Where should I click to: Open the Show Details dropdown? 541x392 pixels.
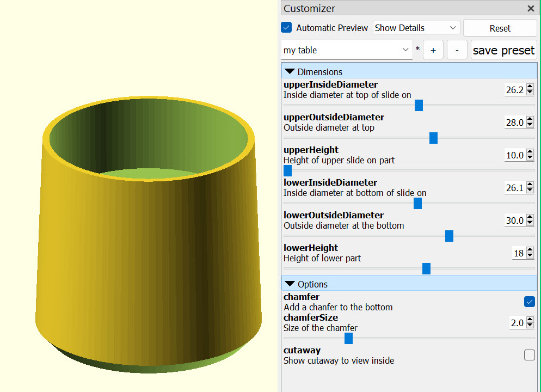tap(416, 27)
